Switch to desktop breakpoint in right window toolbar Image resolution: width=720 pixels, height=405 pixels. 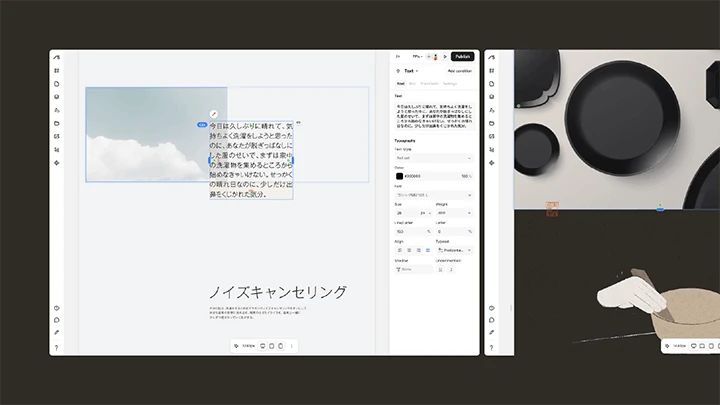pyautogui.click(x=693, y=346)
